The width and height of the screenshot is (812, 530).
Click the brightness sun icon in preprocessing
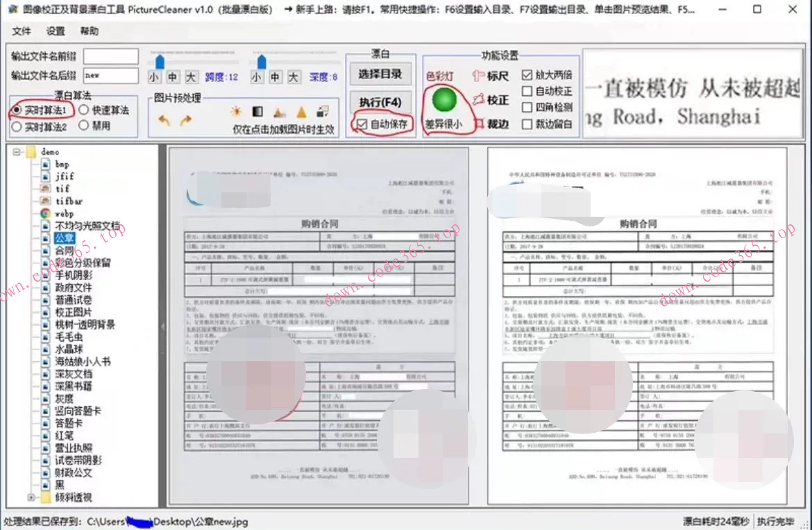[236, 111]
